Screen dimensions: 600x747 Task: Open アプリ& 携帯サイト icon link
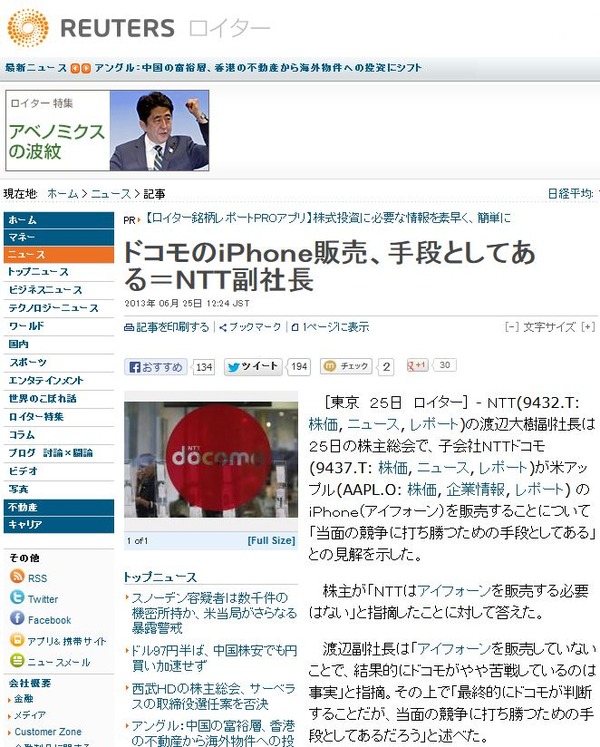[x=17, y=639]
